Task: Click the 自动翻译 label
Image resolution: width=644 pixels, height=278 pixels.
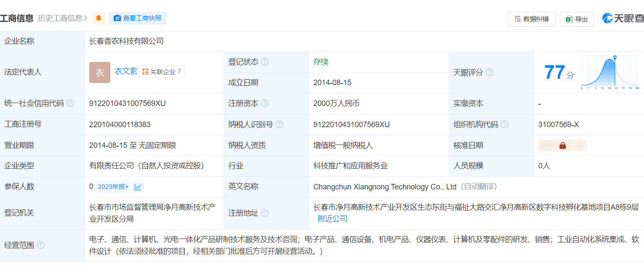Action: [x=478, y=187]
